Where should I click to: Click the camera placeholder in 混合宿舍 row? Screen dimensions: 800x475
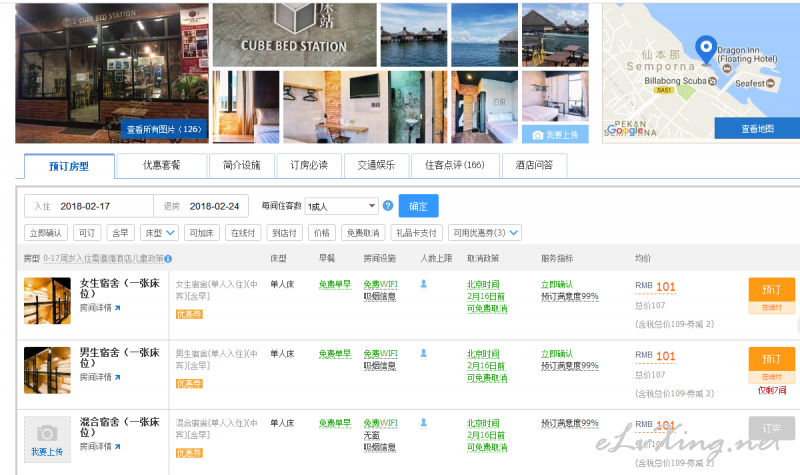(x=47, y=439)
